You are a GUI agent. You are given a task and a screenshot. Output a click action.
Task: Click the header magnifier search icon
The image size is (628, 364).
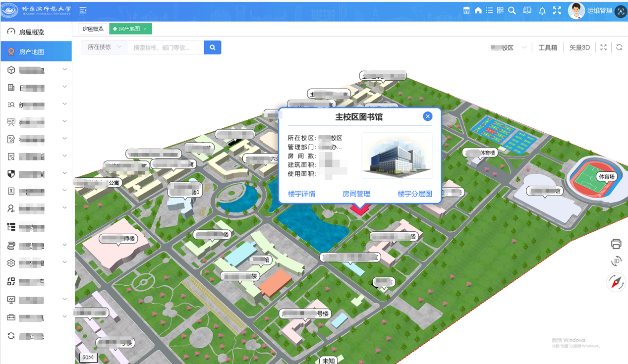coord(512,10)
